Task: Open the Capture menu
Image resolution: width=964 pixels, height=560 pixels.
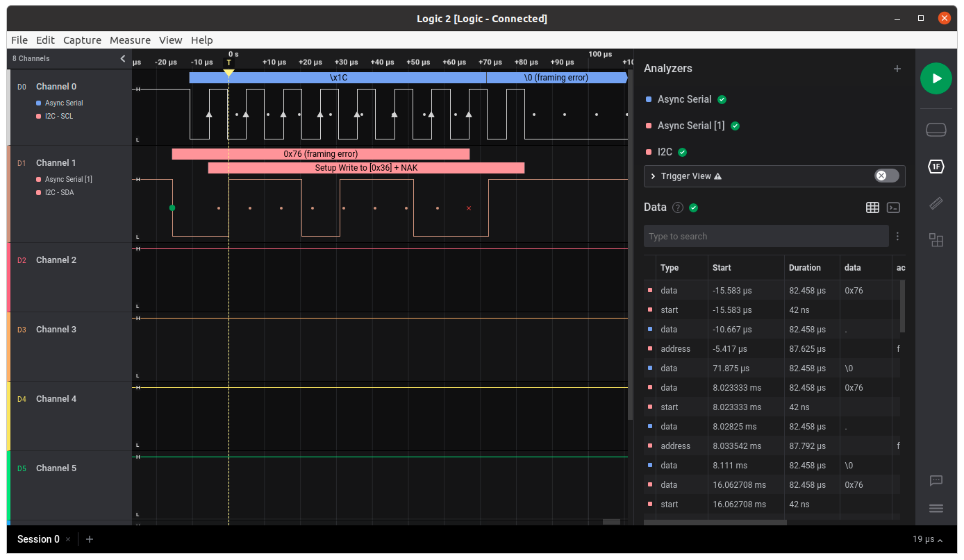Action: [82, 40]
